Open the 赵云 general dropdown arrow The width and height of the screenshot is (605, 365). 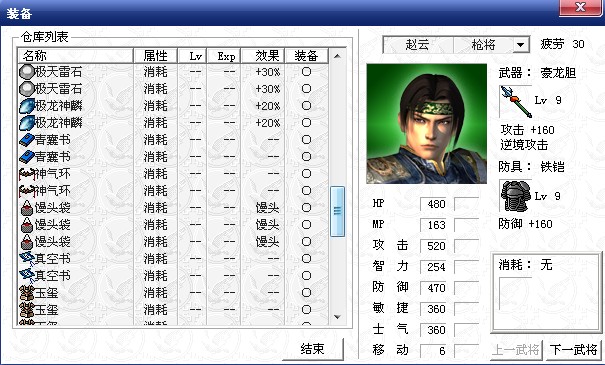point(520,45)
